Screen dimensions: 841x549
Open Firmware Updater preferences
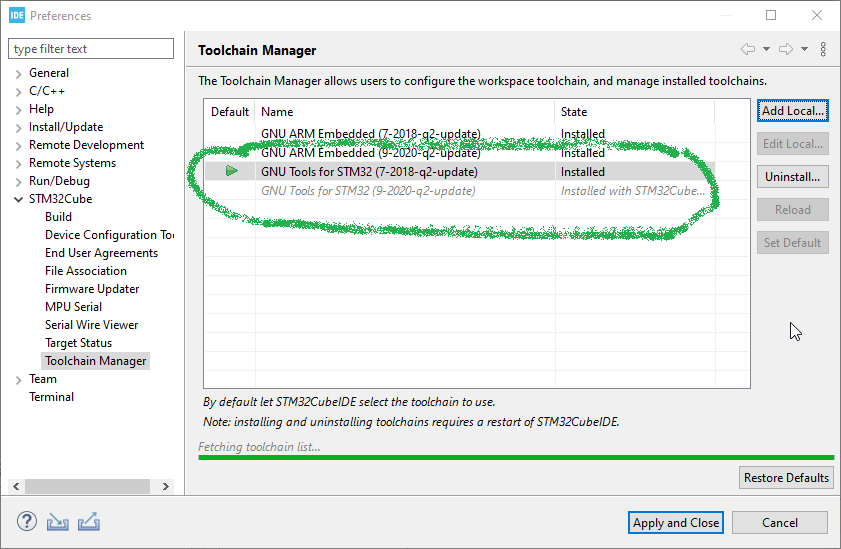(92, 288)
